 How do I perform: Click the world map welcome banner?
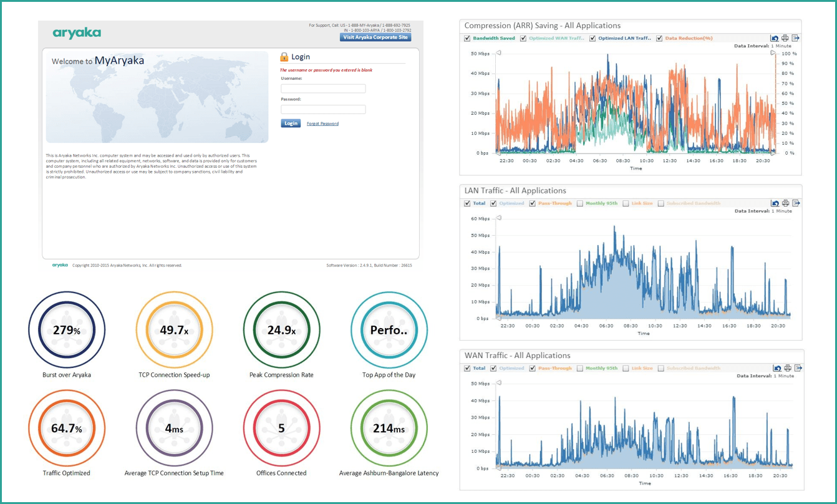[157, 97]
